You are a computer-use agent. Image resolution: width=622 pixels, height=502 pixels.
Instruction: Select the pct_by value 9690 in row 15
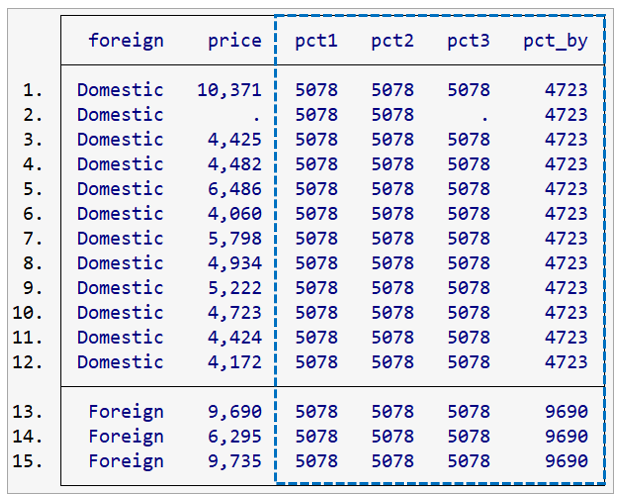pyautogui.click(x=566, y=461)
